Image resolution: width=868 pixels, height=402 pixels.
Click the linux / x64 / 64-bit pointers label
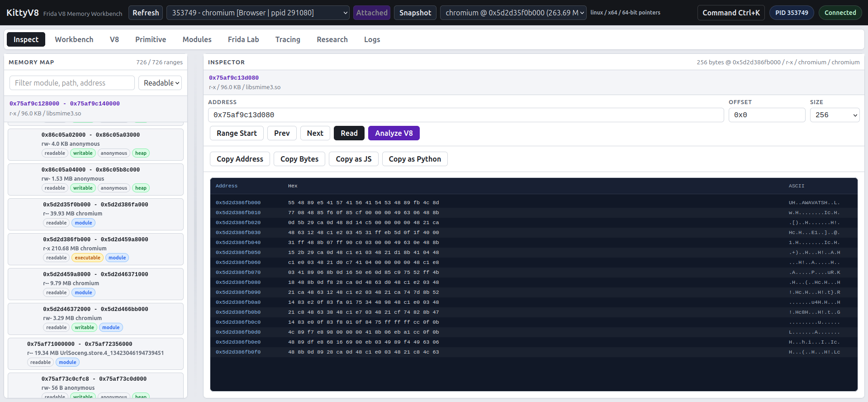tap(625, 13)
